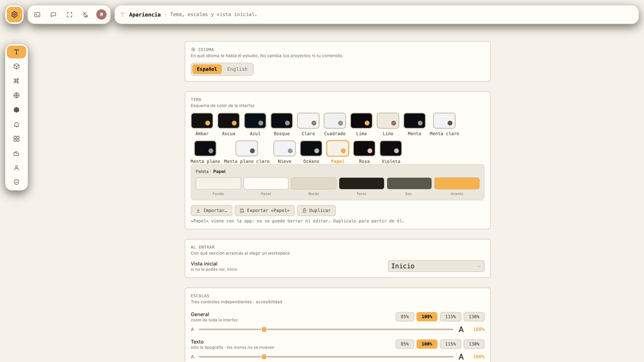This screenshot has width=644, height=362.
Task: Click the General scale slider handle
Action: [264, 329]
